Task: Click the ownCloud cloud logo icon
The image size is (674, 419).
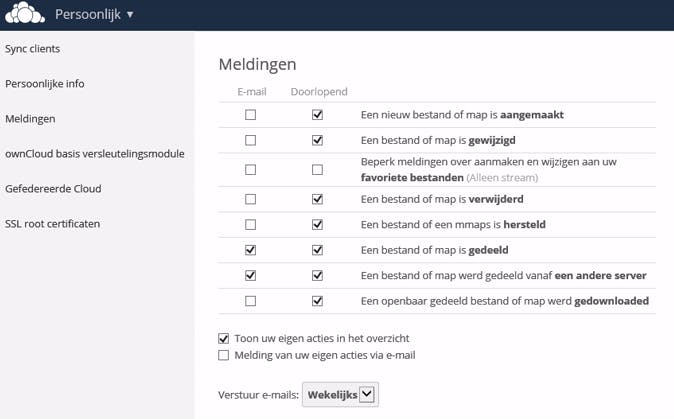Action: coord(25,15)
